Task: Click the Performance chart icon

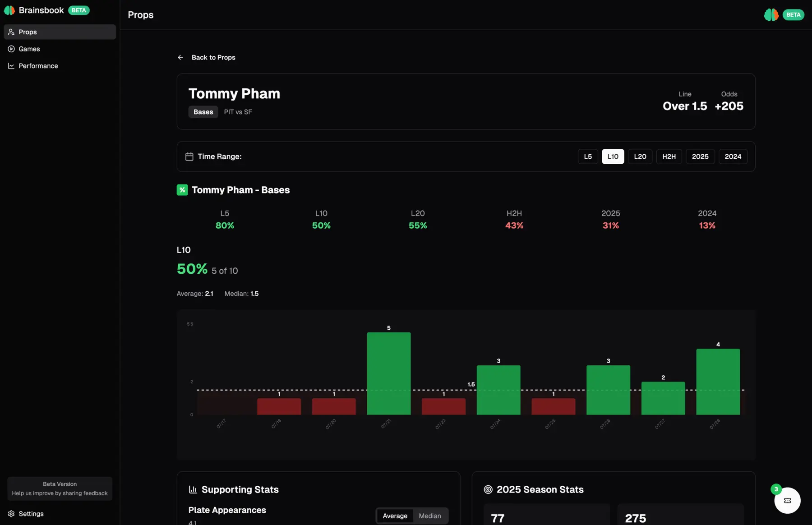Action: [x=11, y=66]
